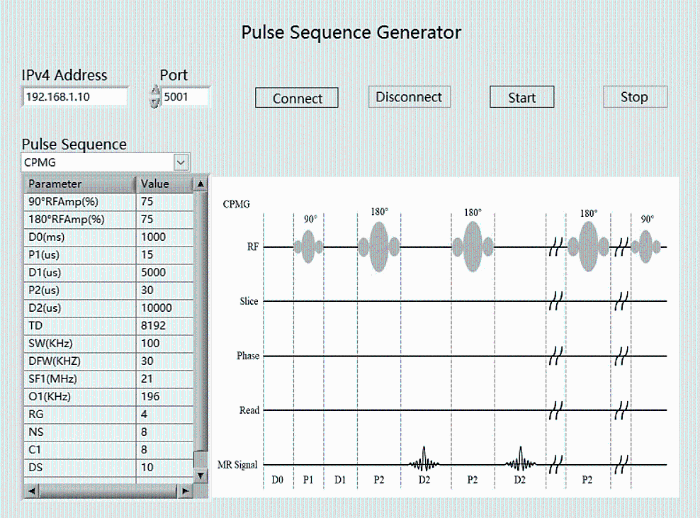Click the IPv4 Address input field

click(75, 97)
